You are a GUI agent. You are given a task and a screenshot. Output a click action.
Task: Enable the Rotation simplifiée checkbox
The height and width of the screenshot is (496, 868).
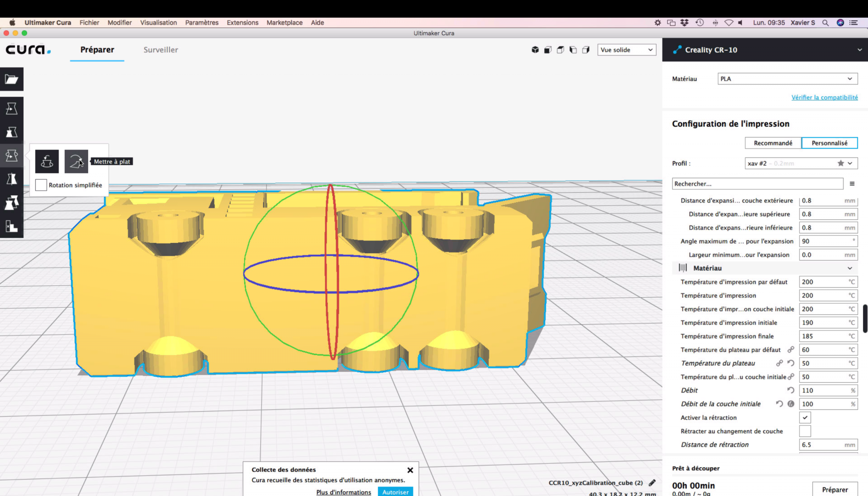41,185
